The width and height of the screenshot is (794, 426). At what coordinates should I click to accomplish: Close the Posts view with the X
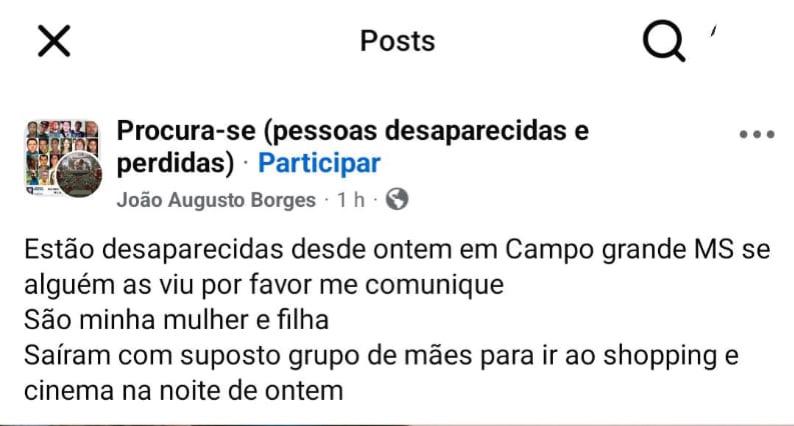53,41
